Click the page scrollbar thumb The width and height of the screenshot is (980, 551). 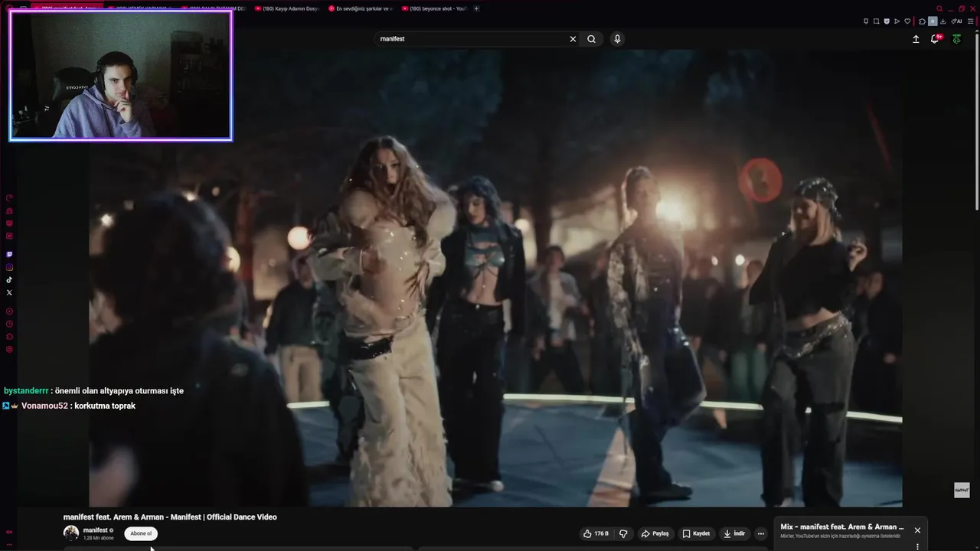pyautogui.click(x=977, y=122)
